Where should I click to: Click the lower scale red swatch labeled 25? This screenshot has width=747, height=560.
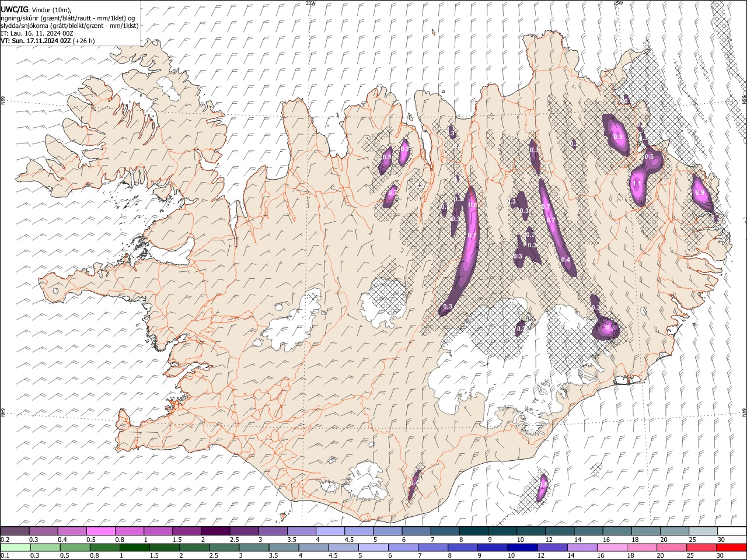pos(702,547)
